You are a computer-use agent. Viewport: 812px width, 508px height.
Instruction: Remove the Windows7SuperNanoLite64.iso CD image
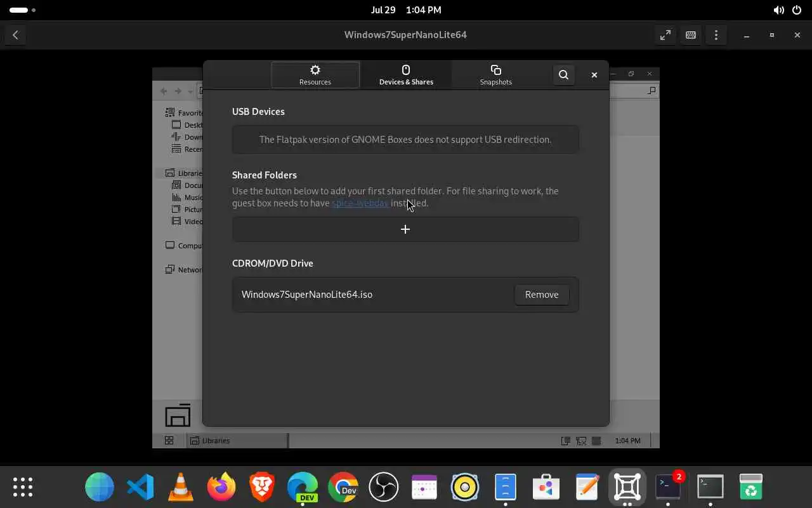[542, 295]
